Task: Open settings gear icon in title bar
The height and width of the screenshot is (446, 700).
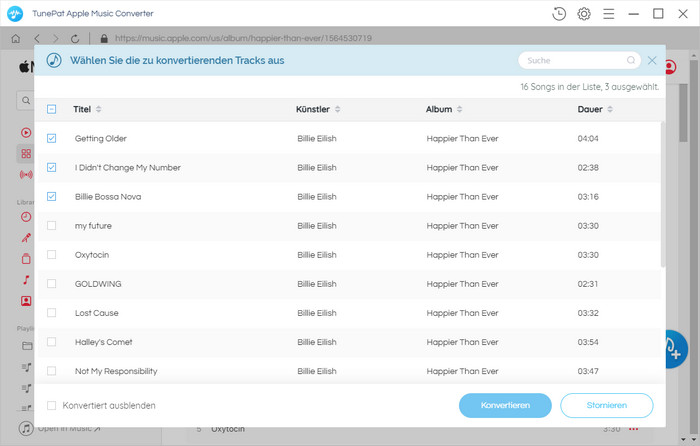Action: pyautogui.click(x=583, y=14)
